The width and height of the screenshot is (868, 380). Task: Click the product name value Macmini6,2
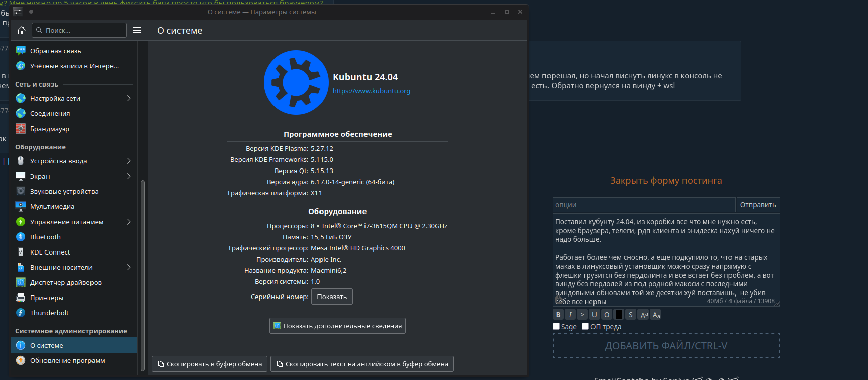[329, 271]
